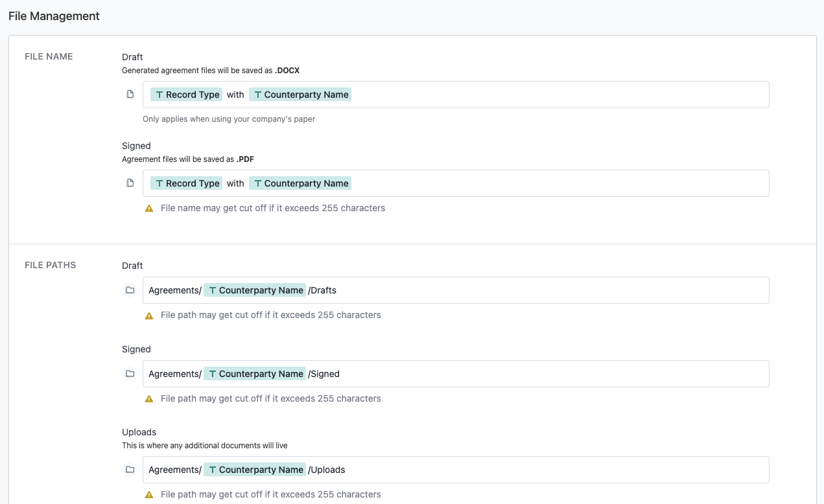Click the document icon beside Signed file name
Viewport: 824px width, 504px height.
[130, 183]
